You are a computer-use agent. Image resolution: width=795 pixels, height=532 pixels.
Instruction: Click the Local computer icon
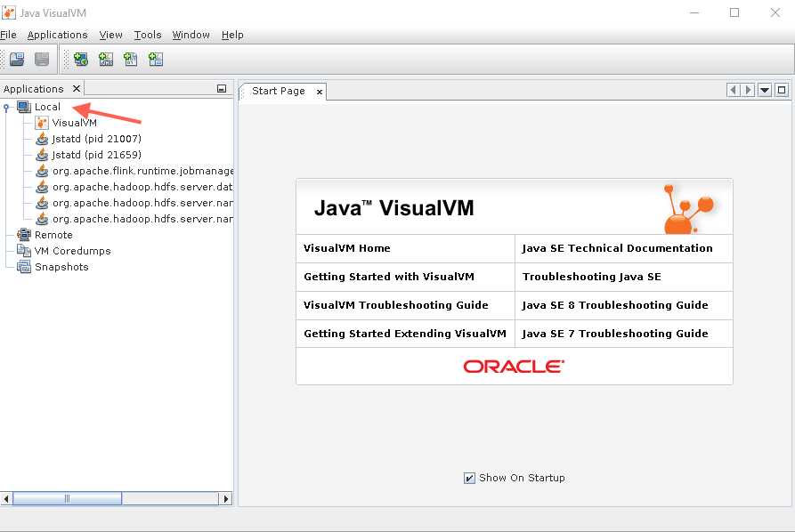[24, 107]
